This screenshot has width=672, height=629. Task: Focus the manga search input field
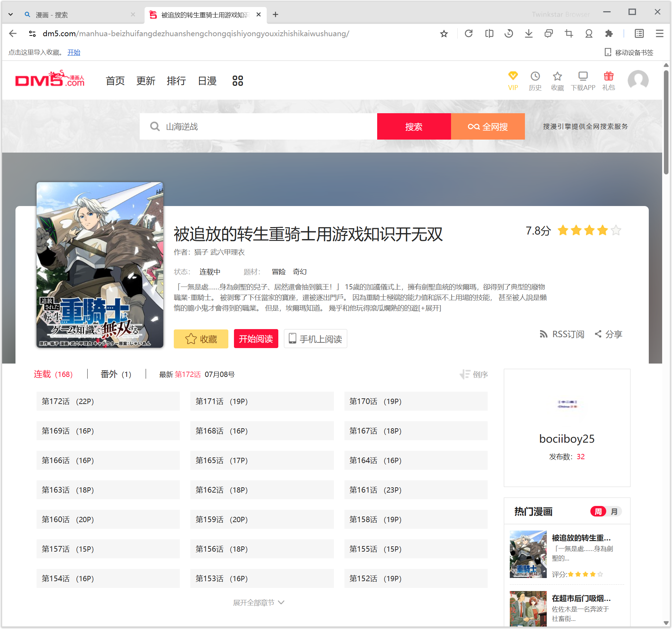click(258, 127)
